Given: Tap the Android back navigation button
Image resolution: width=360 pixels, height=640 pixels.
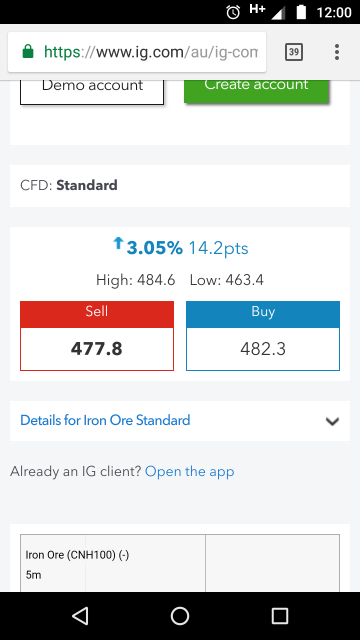Looking at the screenshot, I should [x=80, y=616].
